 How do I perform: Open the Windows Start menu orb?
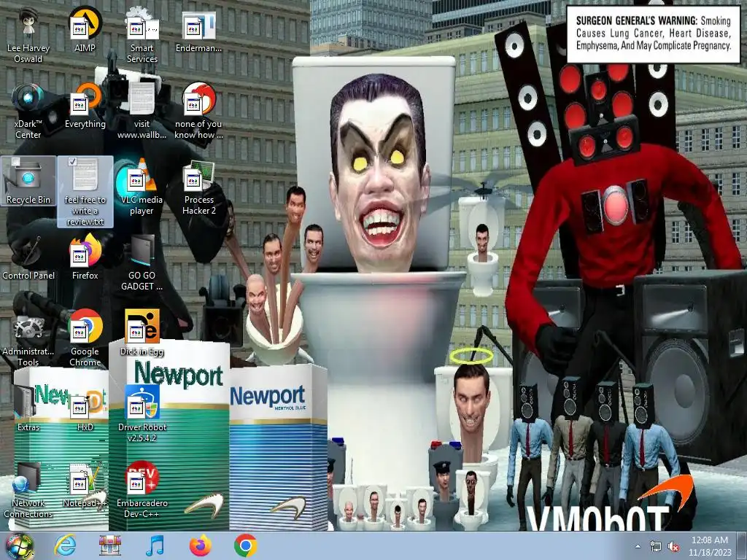tap(19, 545)
